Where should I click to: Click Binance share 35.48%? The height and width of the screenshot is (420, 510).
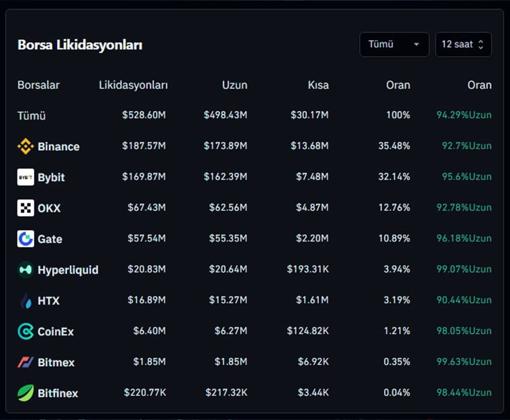point(394,146)
